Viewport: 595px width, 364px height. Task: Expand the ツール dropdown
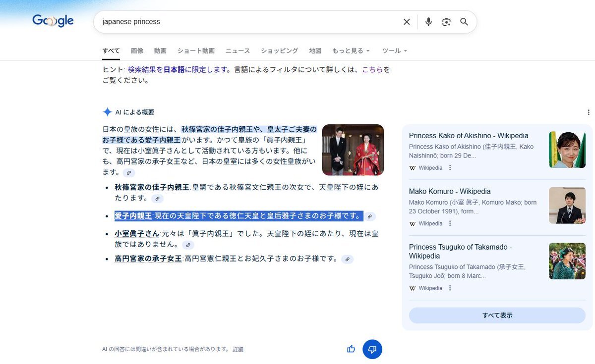click(x=394, y=51)
